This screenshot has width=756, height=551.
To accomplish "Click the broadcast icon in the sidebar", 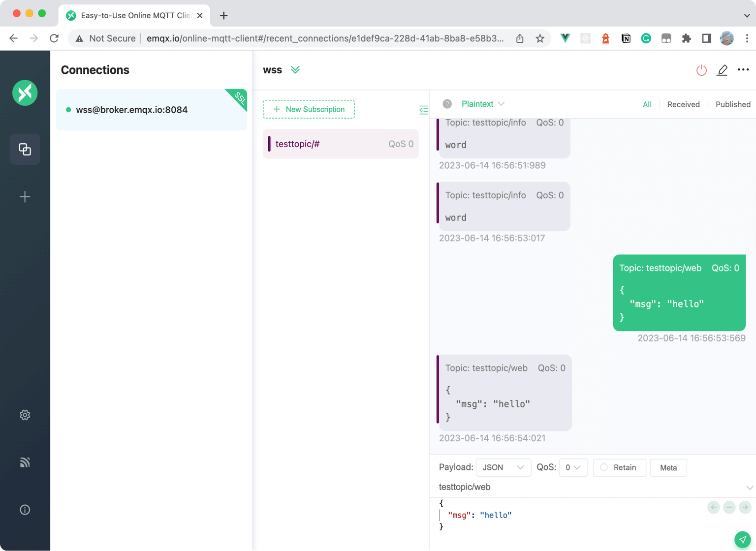I will coord(25,462).
